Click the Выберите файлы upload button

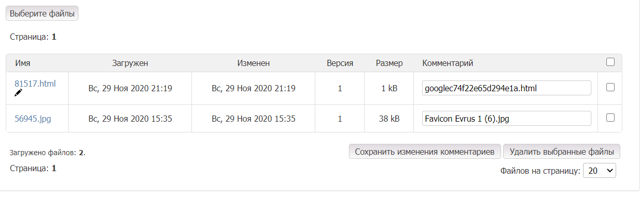[x=42, y=13]
